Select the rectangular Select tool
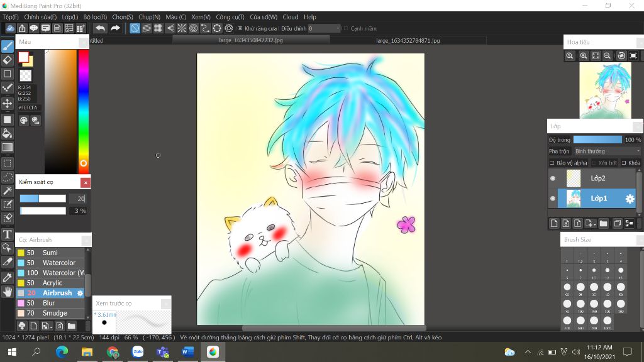Image resolution: width=644 pixels, height=362 pixels. tap(8, 163)
